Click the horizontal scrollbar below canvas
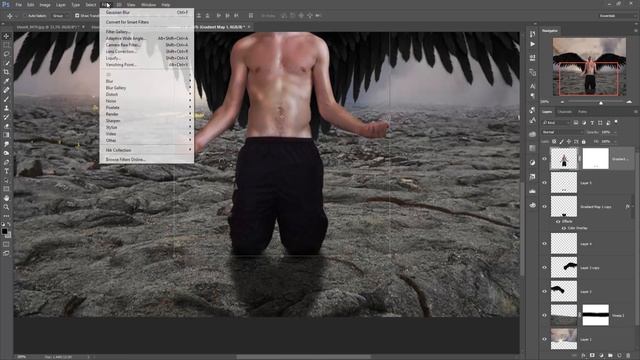640x360 pixels. tap(304, 357)
